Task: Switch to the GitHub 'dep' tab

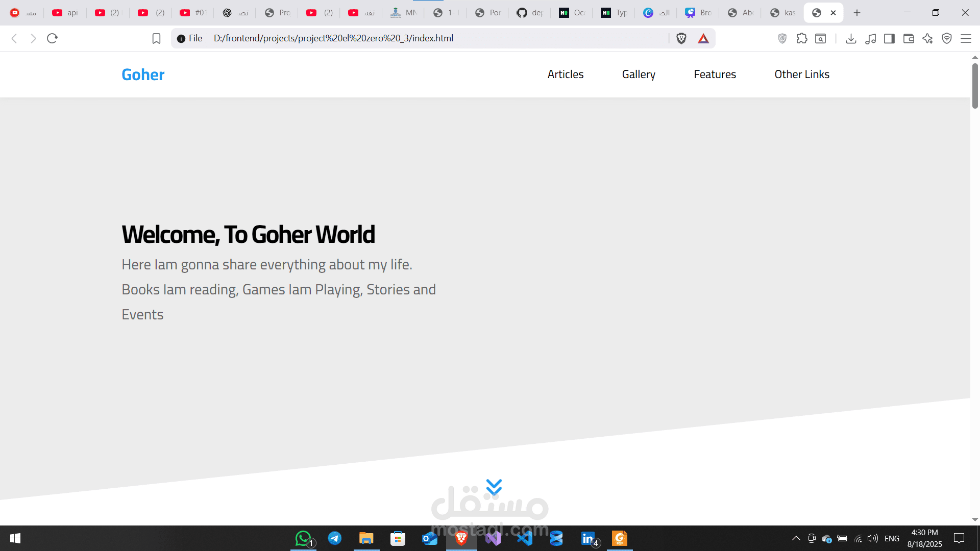Action: (529, 13)
